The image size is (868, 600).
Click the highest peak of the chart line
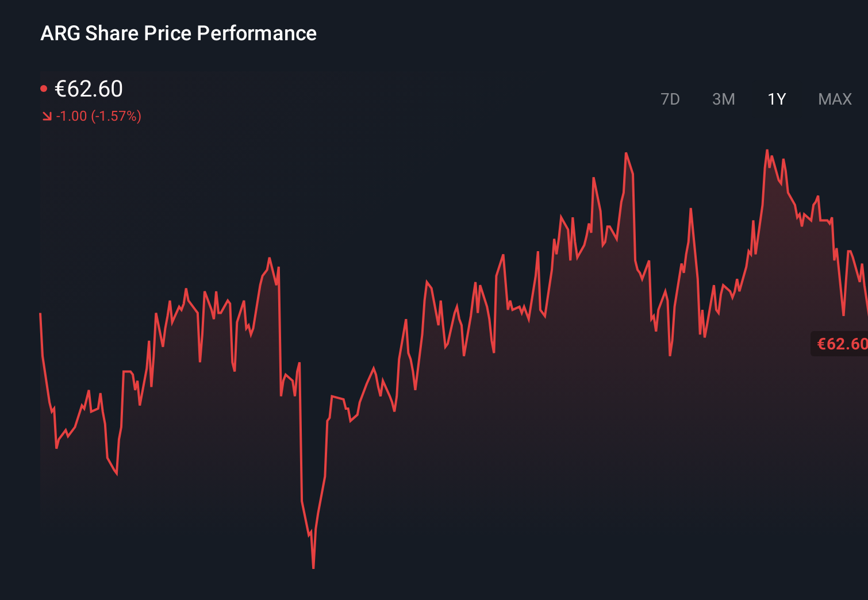click(x=769, y=149)
